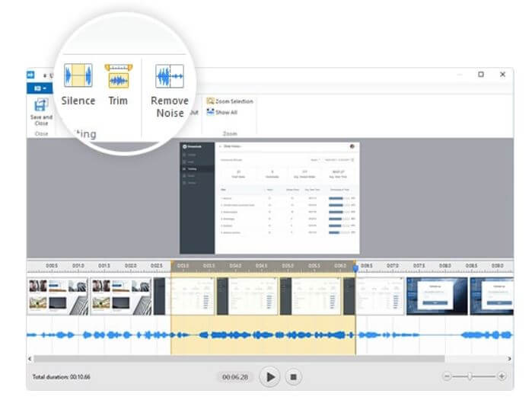This screenshot has width=532, height=400.
Task: Click the timeline zoom slider handle
Action: tap(470, 376)
